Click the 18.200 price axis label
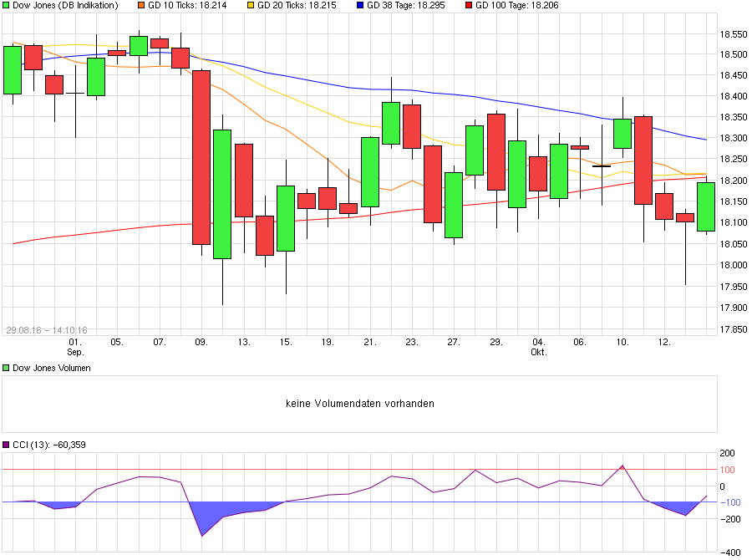The width and height of the screenshot is (752, 560). 734,181
